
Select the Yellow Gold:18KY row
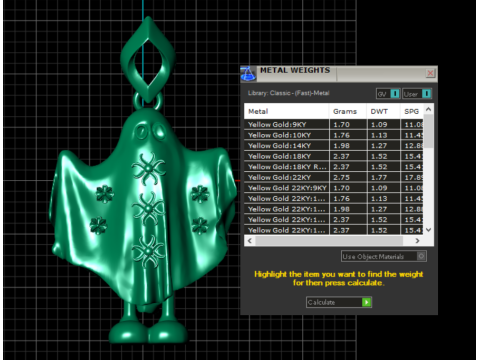pyautogui.click(x=334, y=156)
